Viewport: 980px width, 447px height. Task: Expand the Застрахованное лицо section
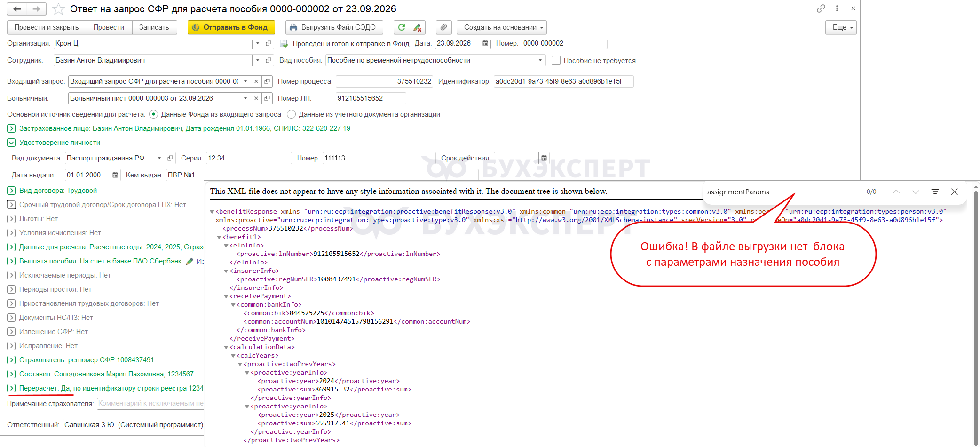(11, 128)
